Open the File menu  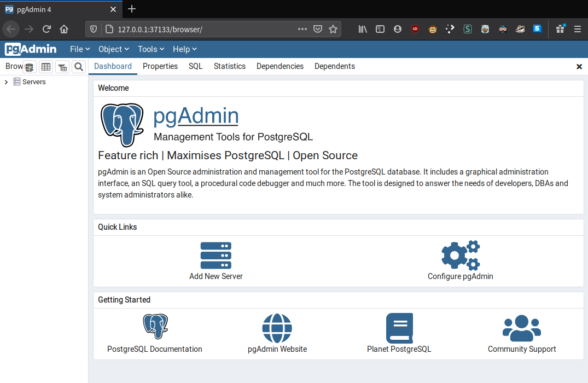click(x=80, y=49)
